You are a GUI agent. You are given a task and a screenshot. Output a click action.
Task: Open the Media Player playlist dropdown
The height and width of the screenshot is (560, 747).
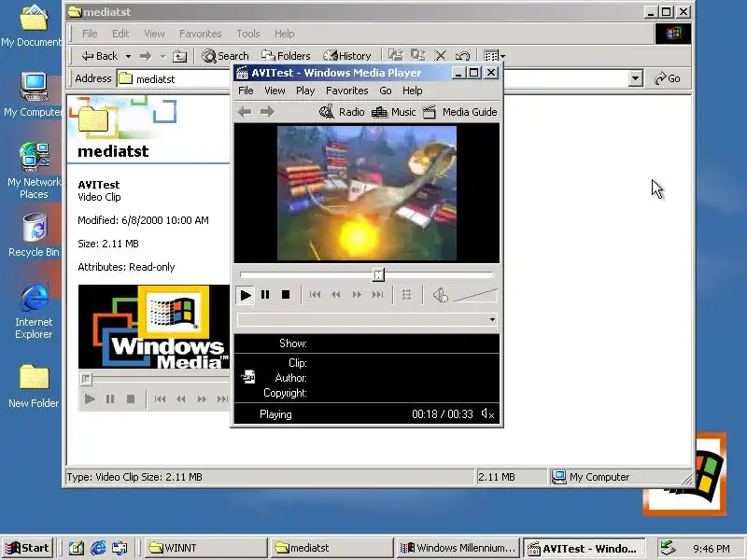point(492,319)
